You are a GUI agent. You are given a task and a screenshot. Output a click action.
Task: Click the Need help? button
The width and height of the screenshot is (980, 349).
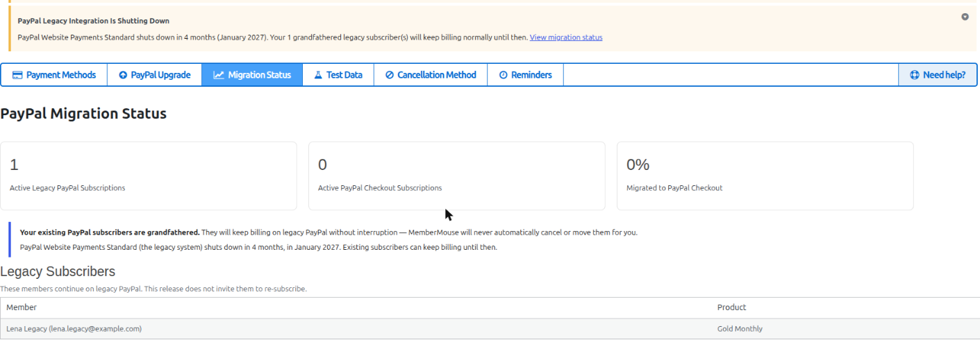[938, 75]
